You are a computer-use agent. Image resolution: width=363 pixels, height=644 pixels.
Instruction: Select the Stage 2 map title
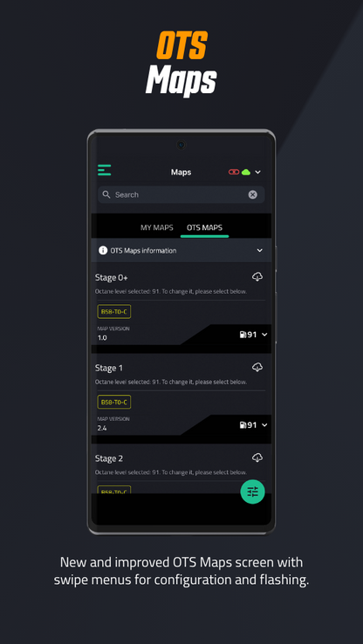(x=109, y=458)
